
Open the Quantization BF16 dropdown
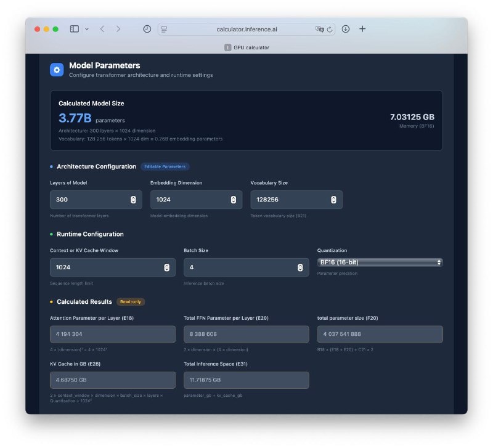[x=380, y=262]
